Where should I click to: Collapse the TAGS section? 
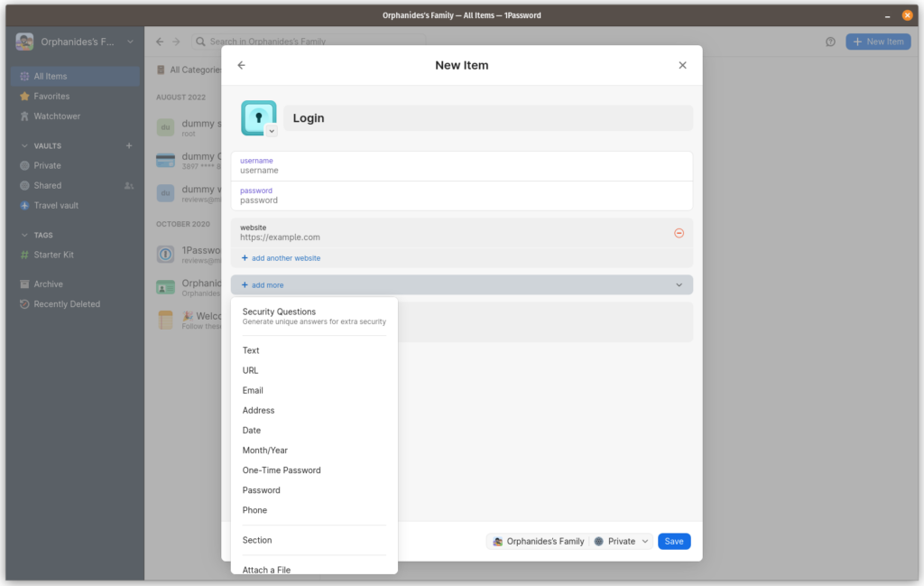click(24, 235)
